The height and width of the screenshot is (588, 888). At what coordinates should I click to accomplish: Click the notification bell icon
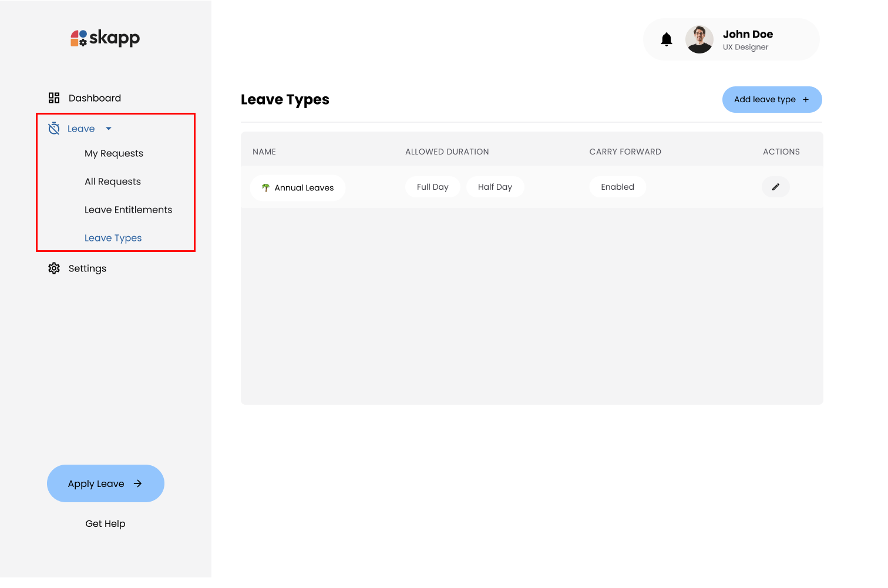coord(667,39)
